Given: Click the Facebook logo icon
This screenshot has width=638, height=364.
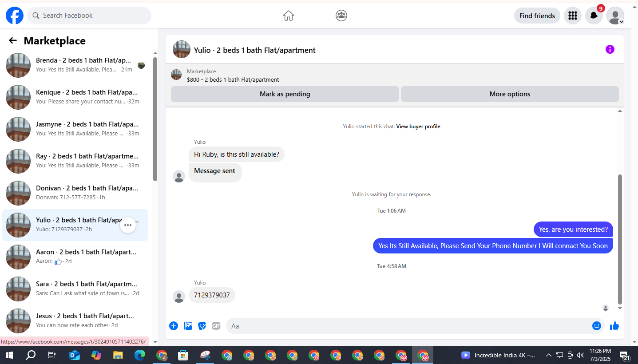Looking at the screenshot, I should coord(15,16).
